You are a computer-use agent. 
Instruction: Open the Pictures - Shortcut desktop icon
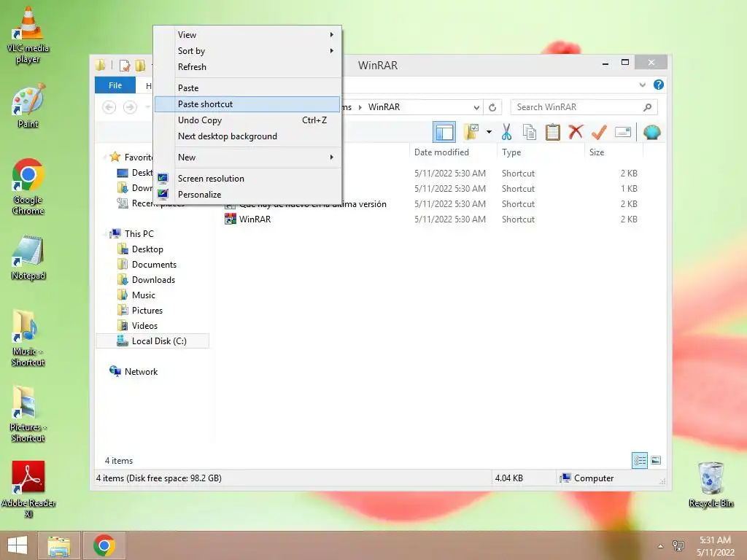tap(28, 414)
